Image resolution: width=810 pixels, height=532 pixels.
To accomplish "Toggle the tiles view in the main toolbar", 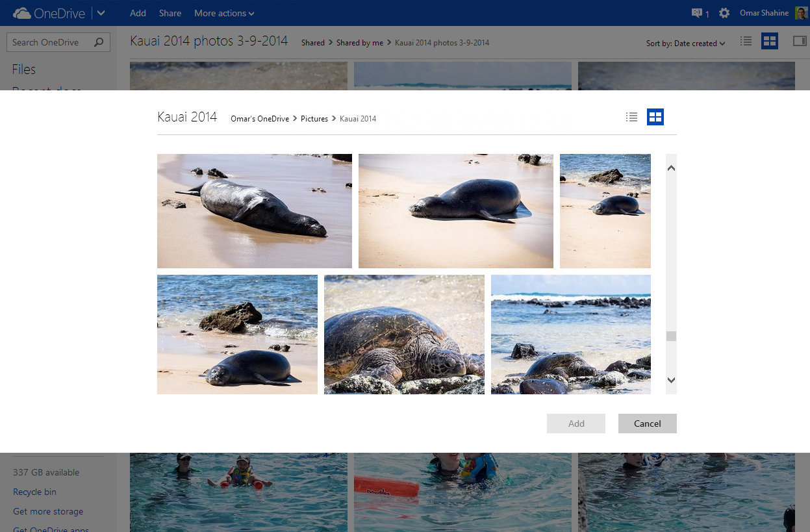I will 770,41.
